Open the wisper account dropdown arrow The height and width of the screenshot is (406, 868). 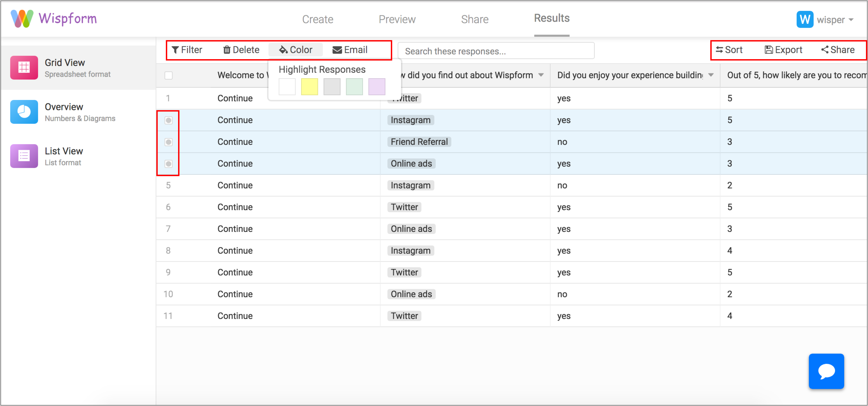click(x=851, y=20)
